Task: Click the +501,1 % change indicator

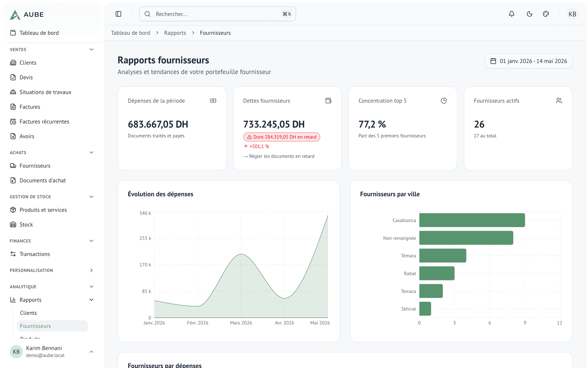Action: tap(256, 146)
